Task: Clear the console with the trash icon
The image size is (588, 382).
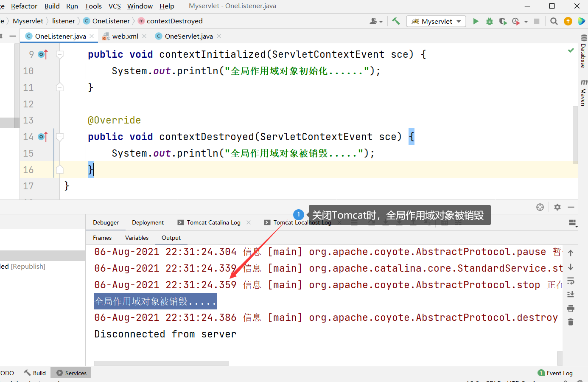Action: tap(571, 322)
